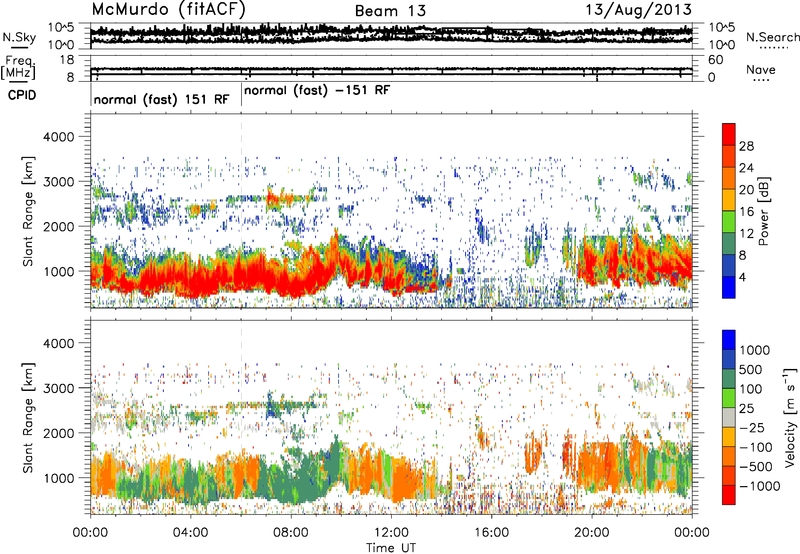Click the date 13/Aug/2013
Image resolution: width=800 pixels, height=554 pixels.
pos(639,10)
